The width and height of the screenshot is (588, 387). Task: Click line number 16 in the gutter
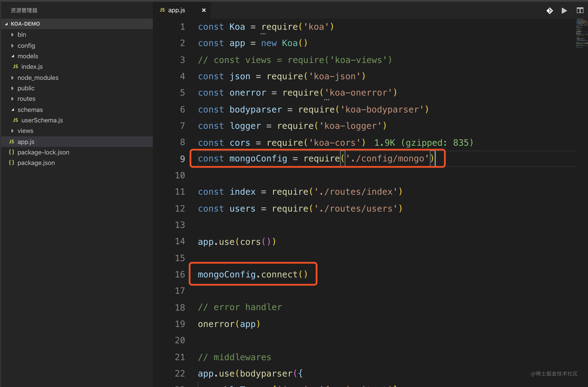(x=180, y=275)
